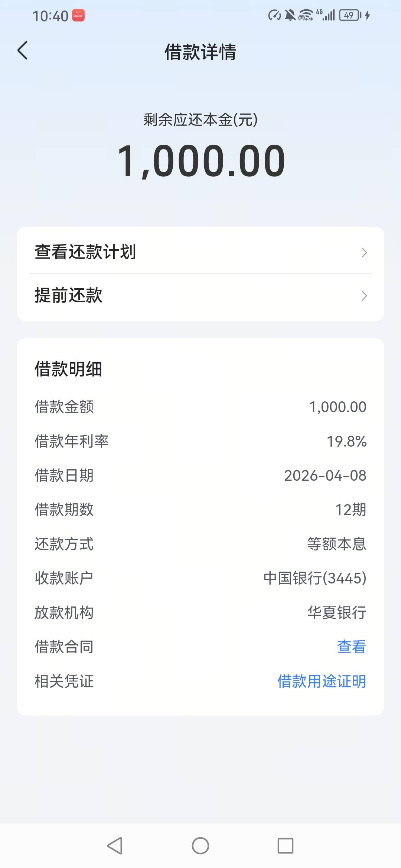
Task: Tap the muted bell status icon
Action: (x=290, y=15)
